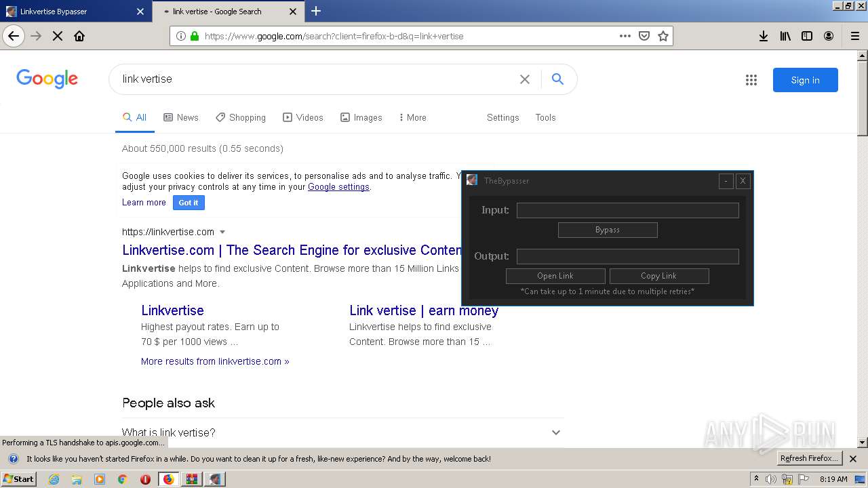Switch to TheBypasser in the taskbar

click(215, 479)
